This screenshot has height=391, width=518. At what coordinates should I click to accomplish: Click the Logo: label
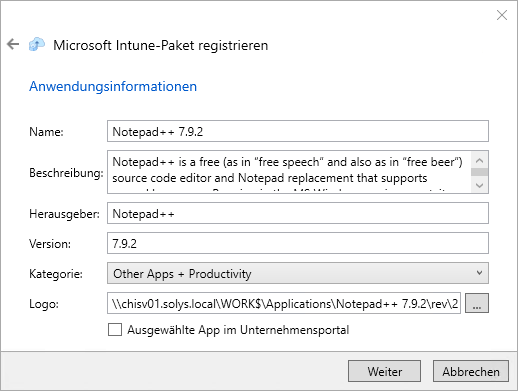pos(44,304)
